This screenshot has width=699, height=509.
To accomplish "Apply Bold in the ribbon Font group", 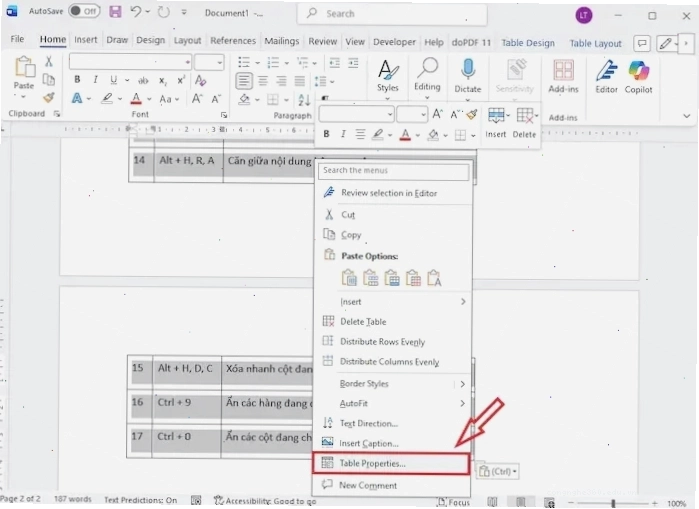I will pos(77,79).
